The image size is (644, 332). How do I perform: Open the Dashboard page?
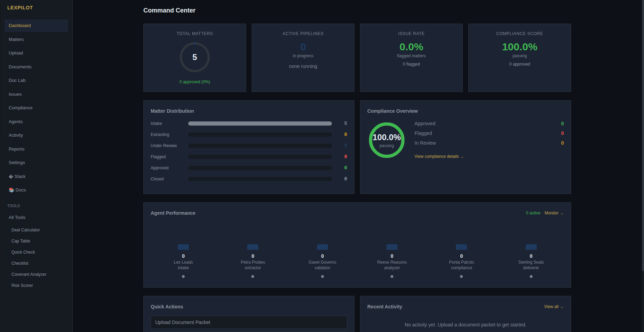[36, 26]
